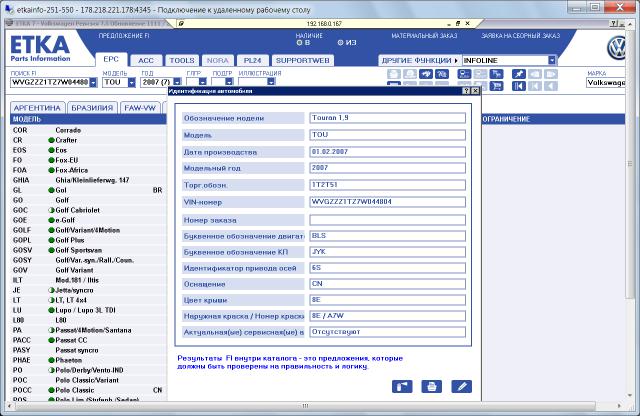Screen dimensions: 640x416
Task: Click the pencil edit icon in dialog
Action: [462, 386]
